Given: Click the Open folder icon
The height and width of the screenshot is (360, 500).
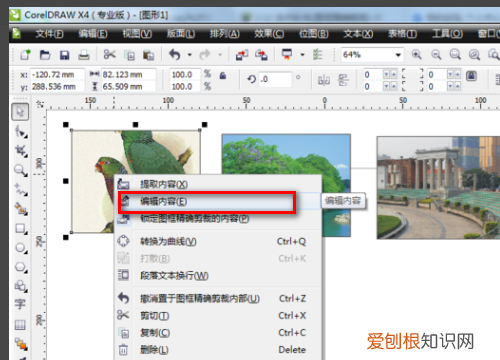Looking at the screenshot, I should tap(45, 54).
